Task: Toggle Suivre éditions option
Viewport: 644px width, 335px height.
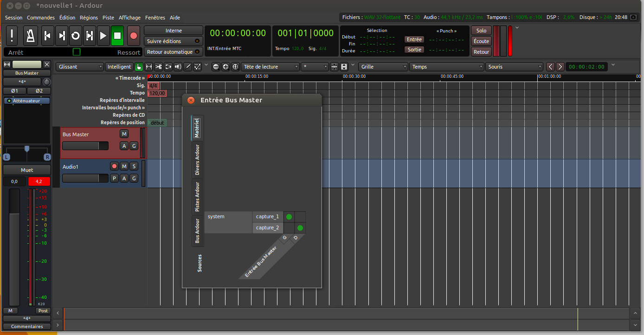Action: 174,41
